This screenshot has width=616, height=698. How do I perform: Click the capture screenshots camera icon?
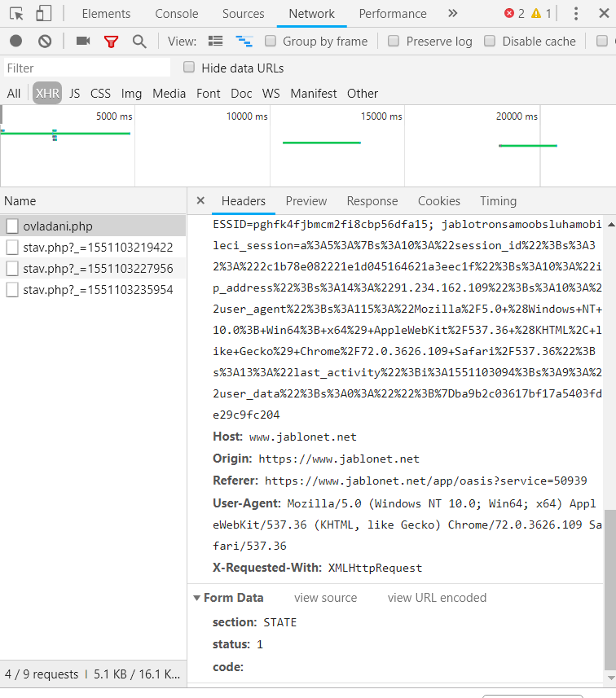pos(82,41)
